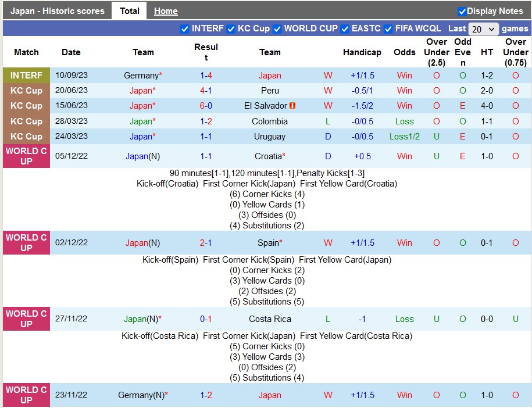
Task: Disable the KC Cup filter checkbox
Action: (231, 29)
